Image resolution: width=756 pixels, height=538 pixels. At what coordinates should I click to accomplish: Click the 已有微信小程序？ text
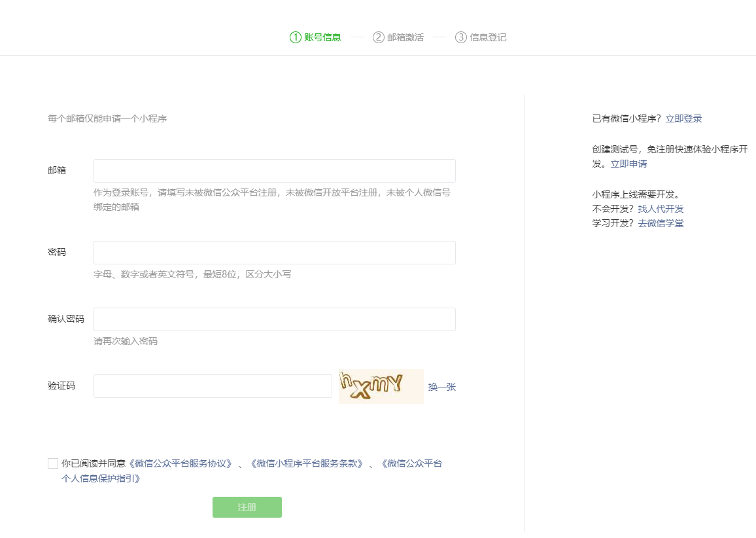[x=627, y=118]
